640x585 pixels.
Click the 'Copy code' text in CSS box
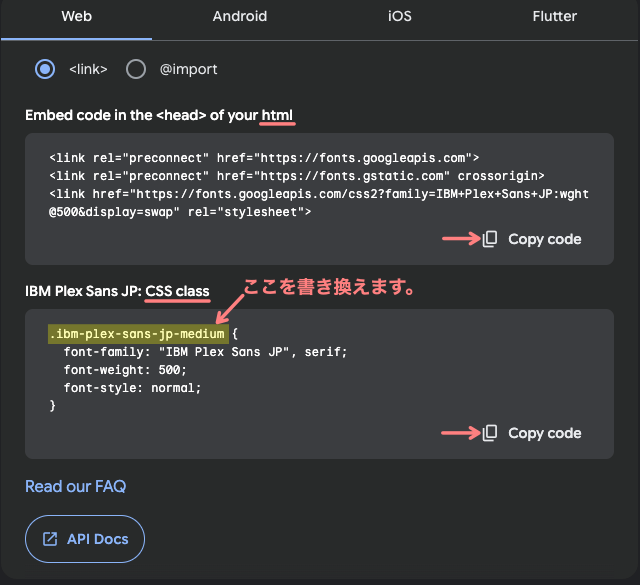[x=544, y=433]
